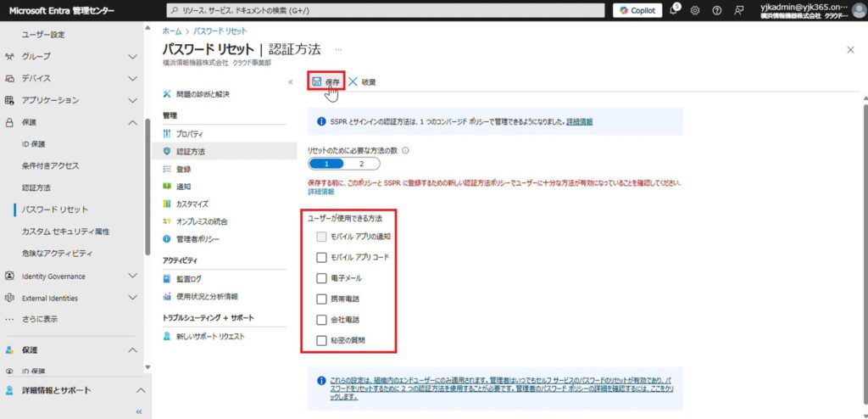The width and height of the screenshot is (868, 419).
Task: Click the feedback person icon in header
Action: tap(738, 10)
